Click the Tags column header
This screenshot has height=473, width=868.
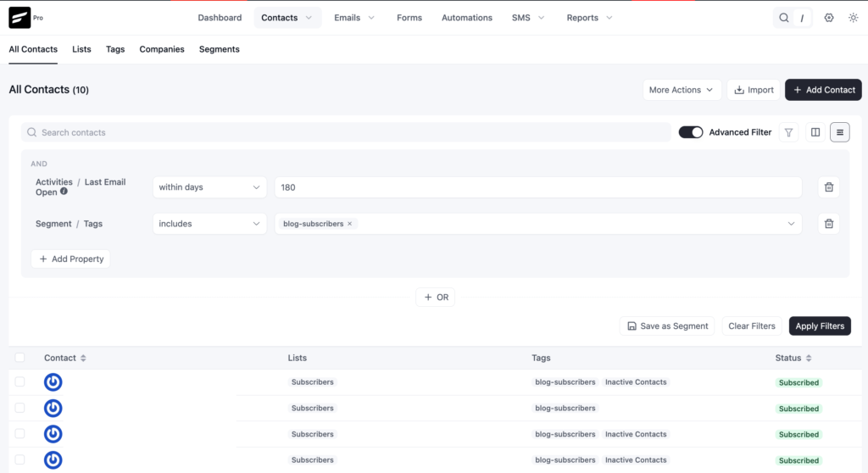click(541, 358)
